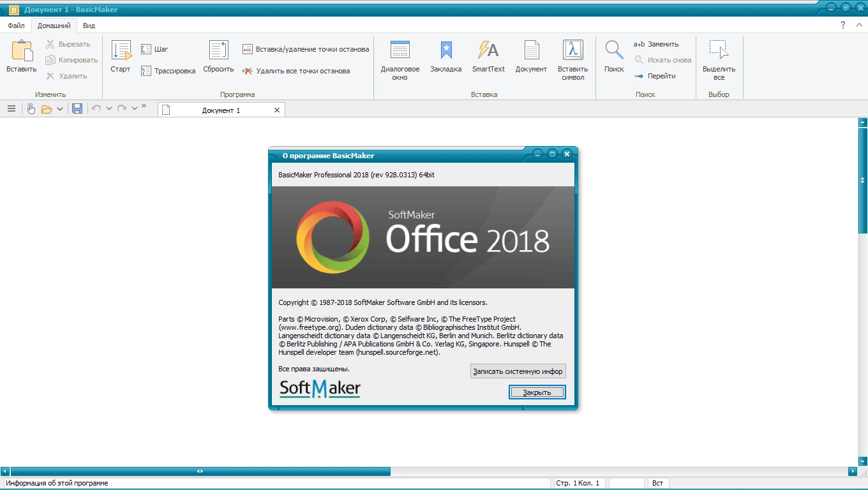Open the hamburger menu in quick toolbar
Viewport: 868px width, 490px height.
tap(11, 109)
